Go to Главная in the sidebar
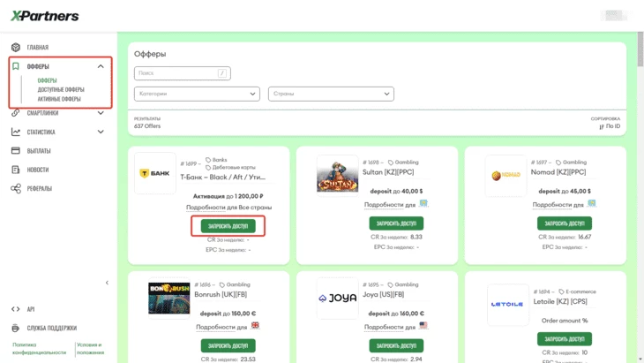This screenshot has width=644, height=363. tap(38, 48)
